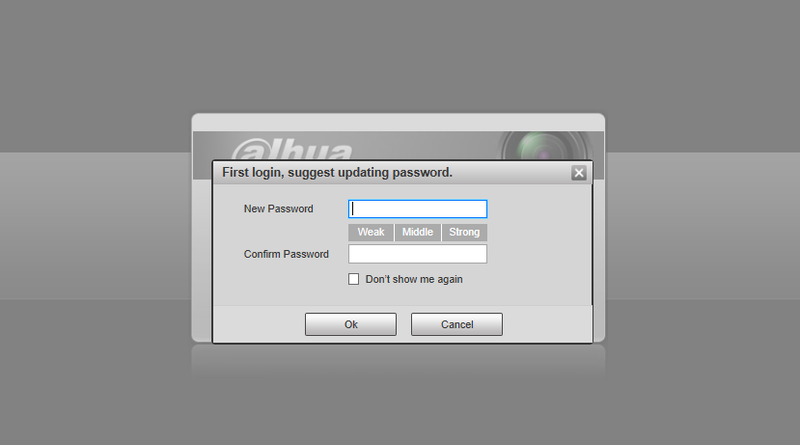800x445 pixels.
Task: Focus the New Password input field
Action: pos(418,209)
